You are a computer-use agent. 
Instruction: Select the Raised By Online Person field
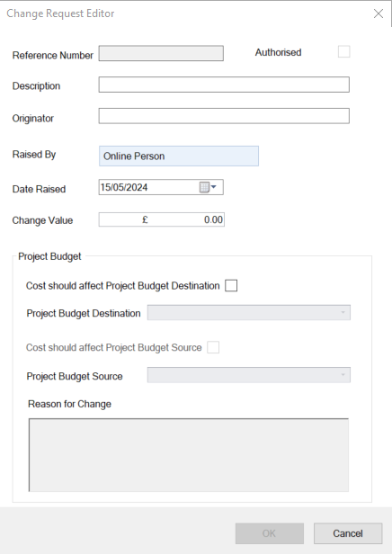pos(179,156)
